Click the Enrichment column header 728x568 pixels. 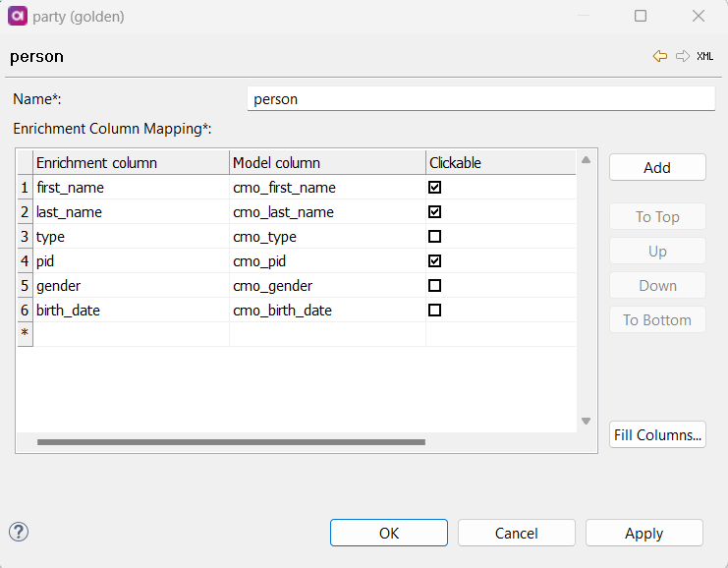131,163
